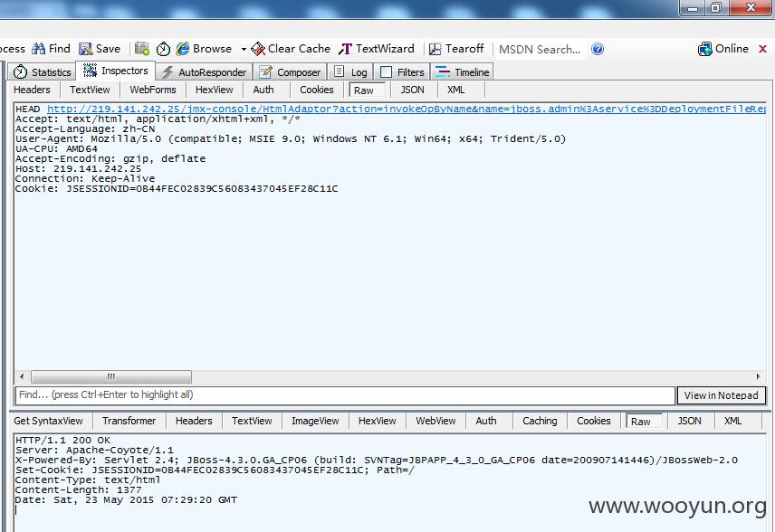Image resolution: width=775 pixels, height=532 pixels.
Task: Click the Save toolbar button
Action: click(100, 49)
